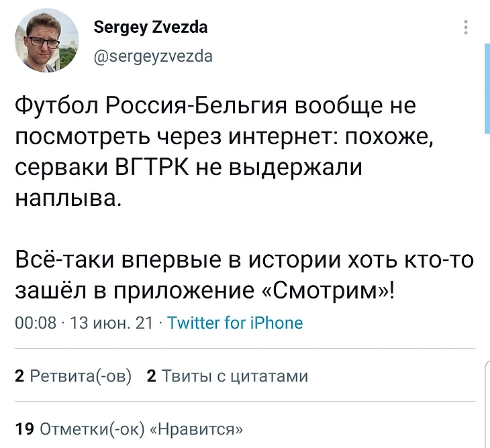The height and width of the screenshot is (448, 490).
Task: Show the 2 Ретвита(-ов) retweets list
Action: tap(73, 376)
